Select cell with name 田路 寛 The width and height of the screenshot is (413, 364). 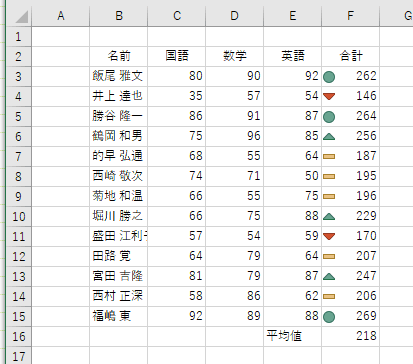(119, 256)
